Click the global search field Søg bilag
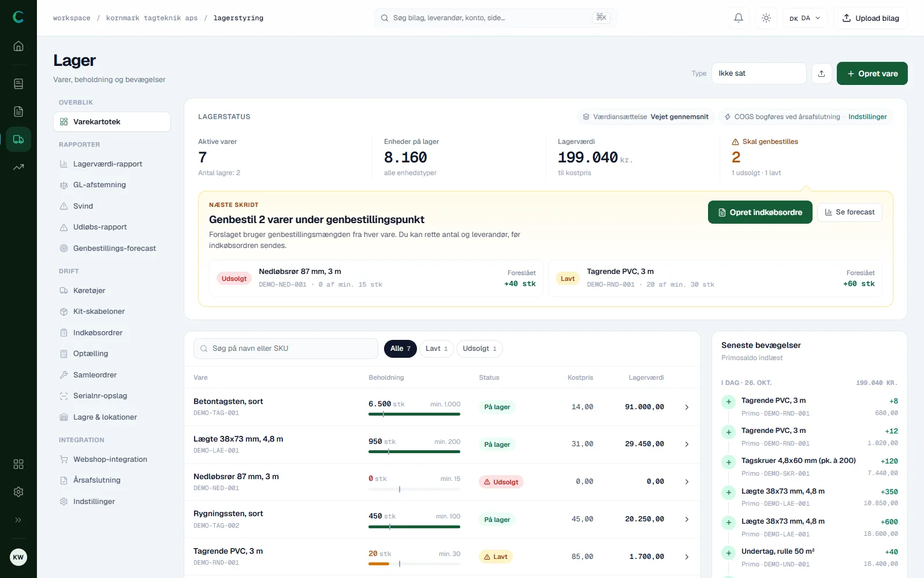This screenshot has height=578, width=924. point(495,18)
